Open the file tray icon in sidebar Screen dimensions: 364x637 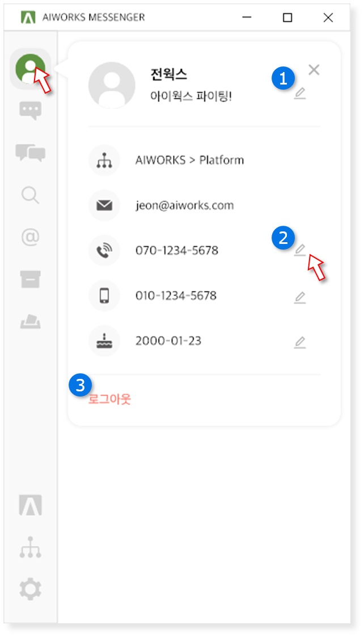(31, 322)
